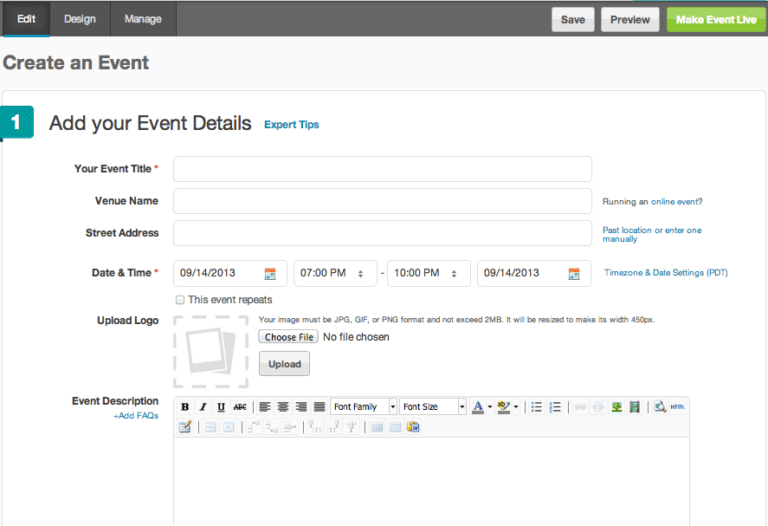Click the underline formatting icon
768x526 pixels.
coord(221,407)
